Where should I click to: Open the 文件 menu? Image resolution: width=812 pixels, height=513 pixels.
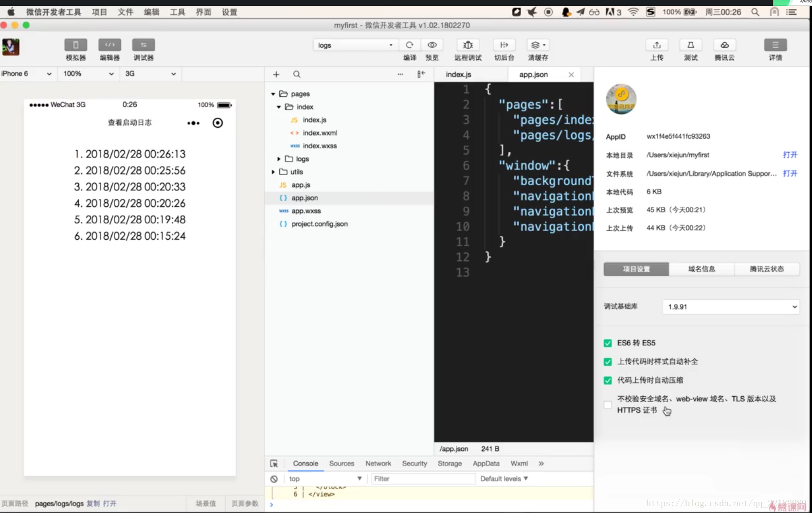pyautogui.click(x=126, y=12)
